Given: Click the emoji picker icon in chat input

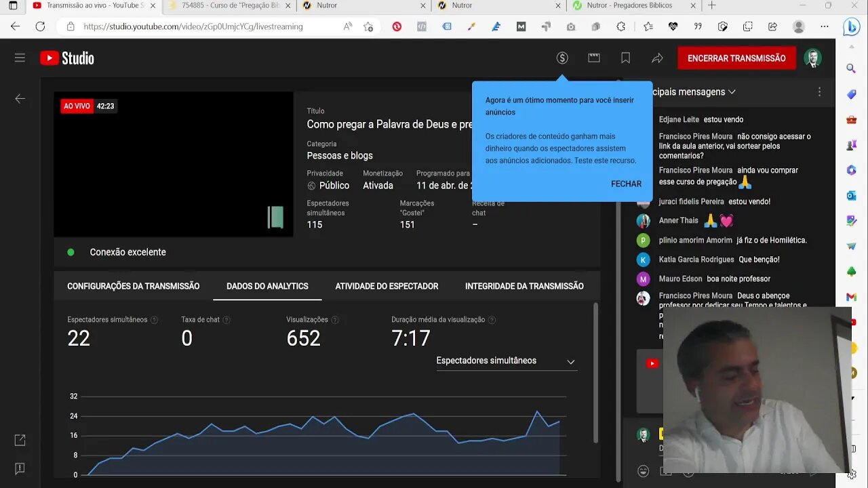Looking at the screenshot, I should pyautogui.click(x=643, y=471).
